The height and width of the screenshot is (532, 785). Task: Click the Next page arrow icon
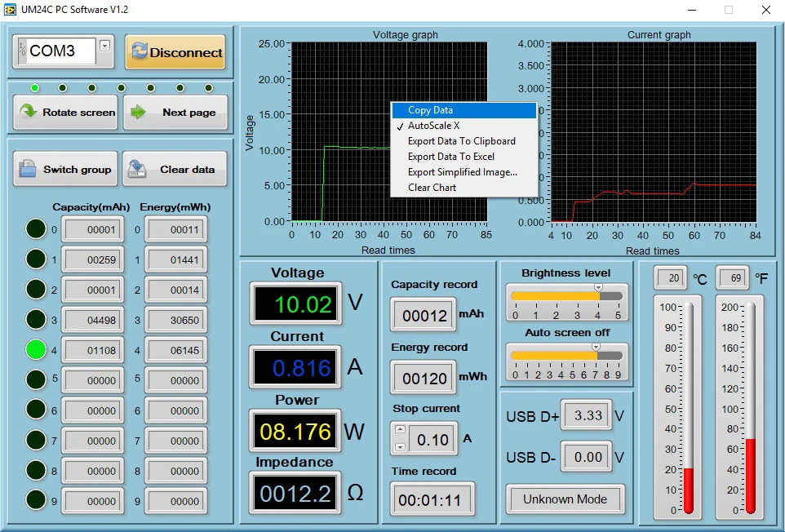(139, 112)
